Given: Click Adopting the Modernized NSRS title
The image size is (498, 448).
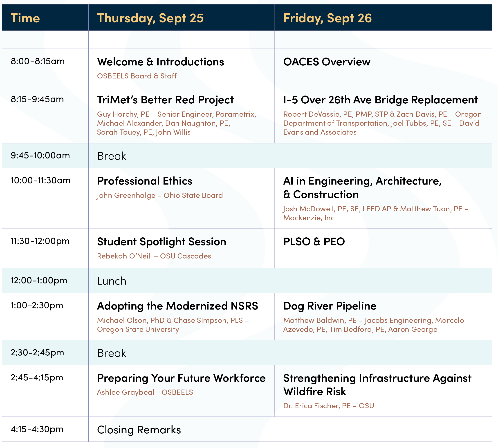Looking at the screenshot, I should [177, 306].
